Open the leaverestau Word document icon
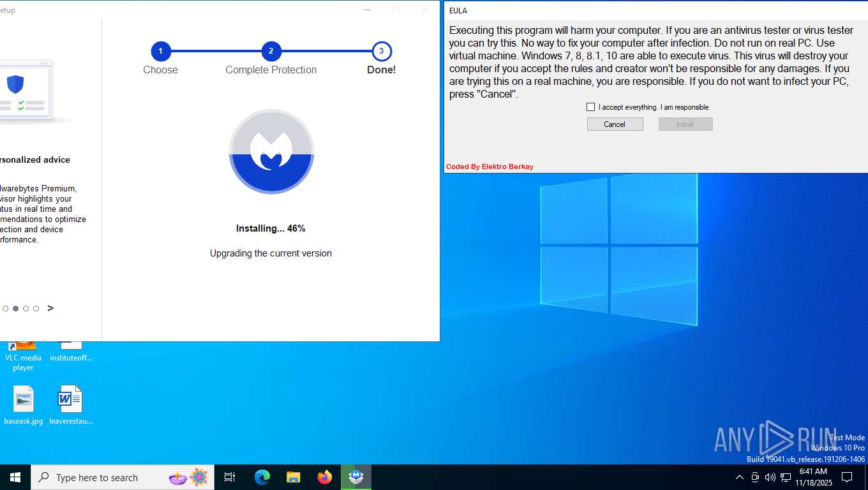This screenshot has height=490, width=868. (x=71, y=406)
